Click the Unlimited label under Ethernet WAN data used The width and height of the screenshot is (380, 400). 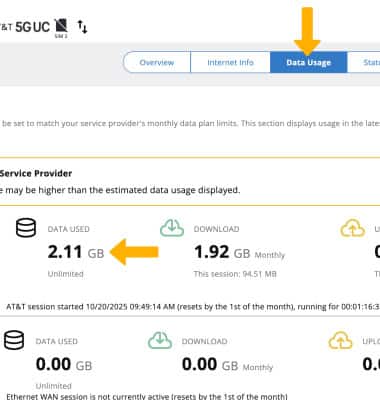coord(54,386)
